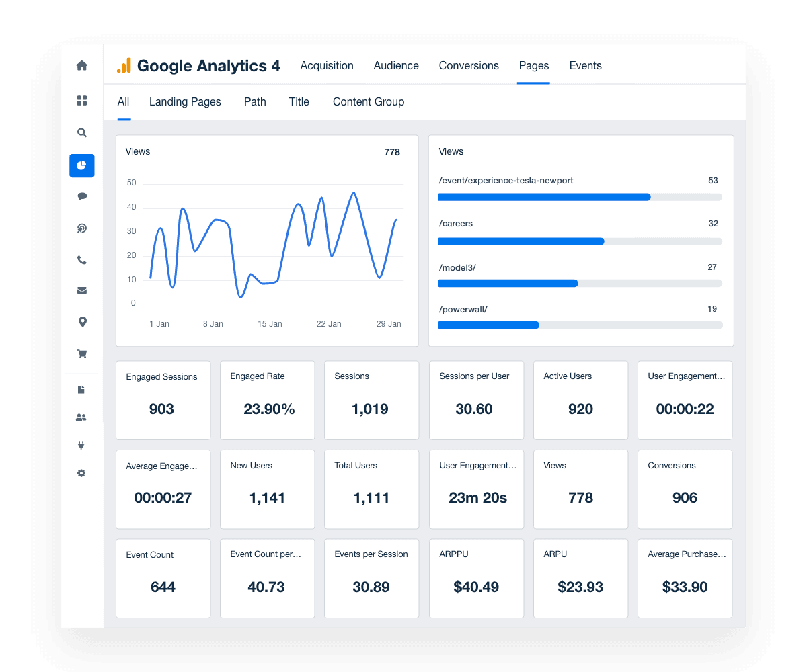This screenshot has width=807, height=672.
Task: Open the shopping cart icon
Action: (x=81, y=353)
